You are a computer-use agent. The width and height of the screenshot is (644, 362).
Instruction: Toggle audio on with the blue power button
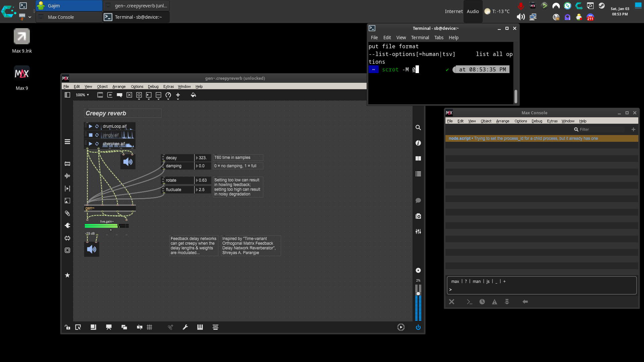tap(418, 327)
